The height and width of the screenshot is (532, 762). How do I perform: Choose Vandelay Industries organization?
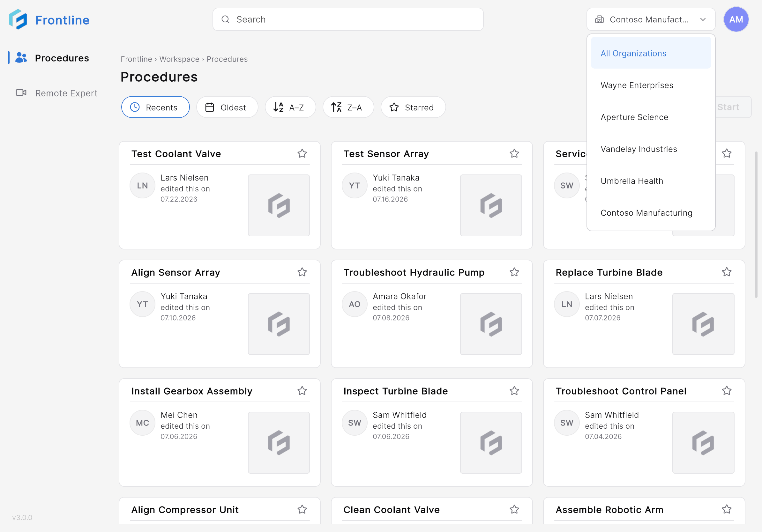point(651,149)
